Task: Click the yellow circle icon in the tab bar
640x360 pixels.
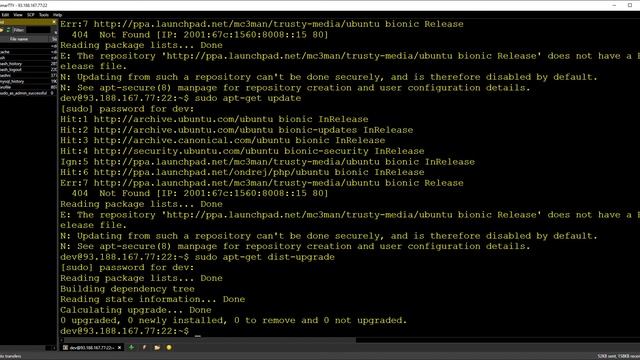Action: (169, 347)
